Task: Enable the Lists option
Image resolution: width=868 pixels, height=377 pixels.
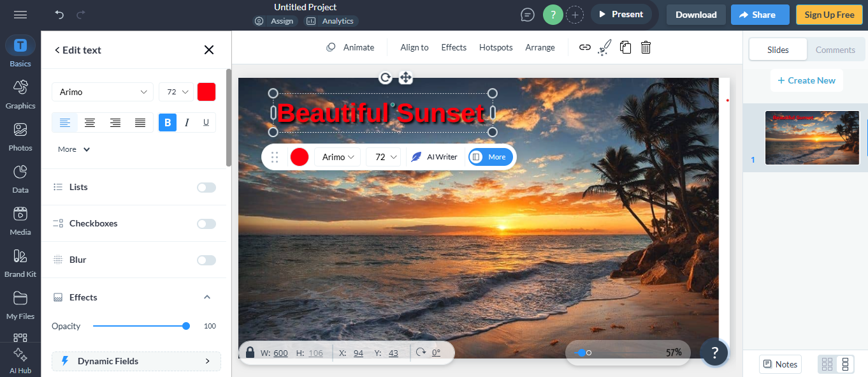Action: (x=206, y=187)
